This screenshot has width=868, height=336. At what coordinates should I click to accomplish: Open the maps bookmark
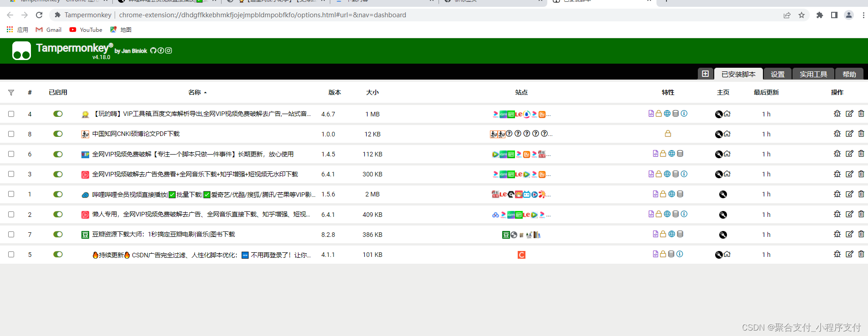point(121,30)
